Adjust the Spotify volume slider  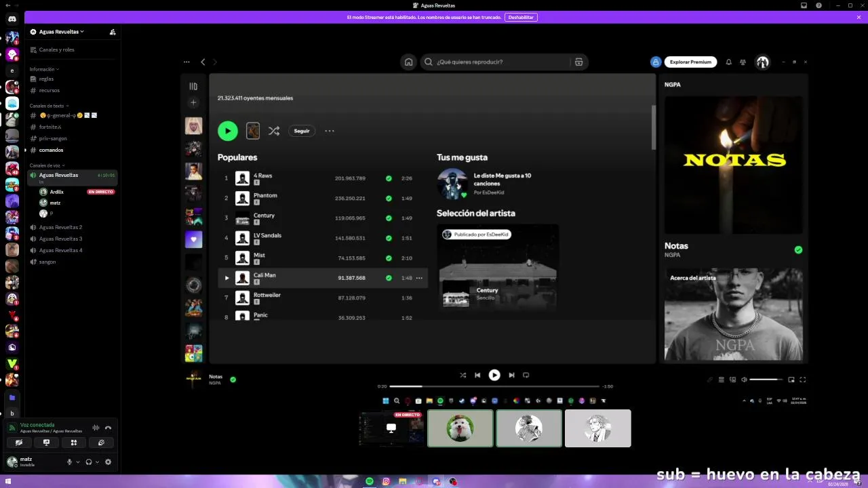coord(766,380)
